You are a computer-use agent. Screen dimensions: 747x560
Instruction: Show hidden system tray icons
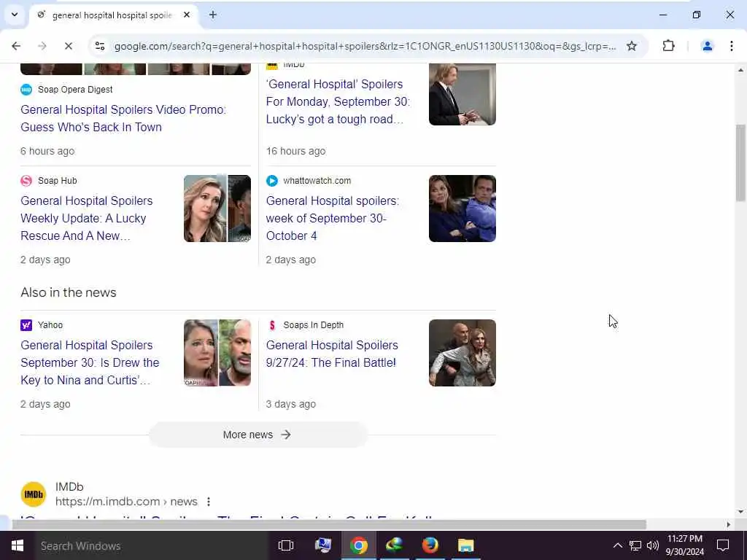point(617,545)
